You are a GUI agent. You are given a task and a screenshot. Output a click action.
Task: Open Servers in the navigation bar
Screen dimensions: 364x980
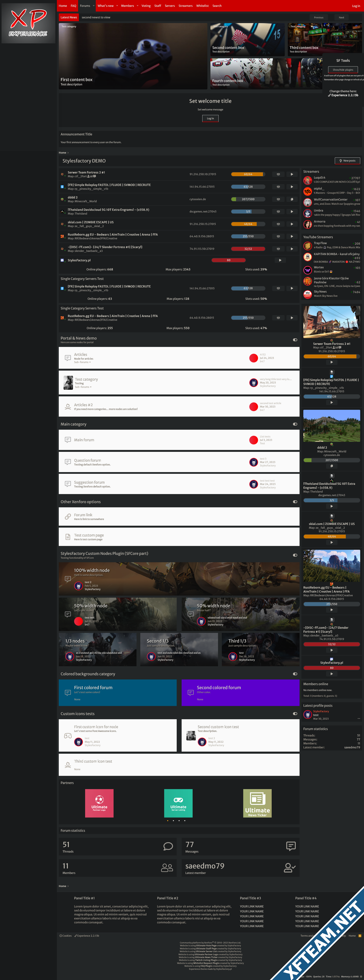point(170,6)
